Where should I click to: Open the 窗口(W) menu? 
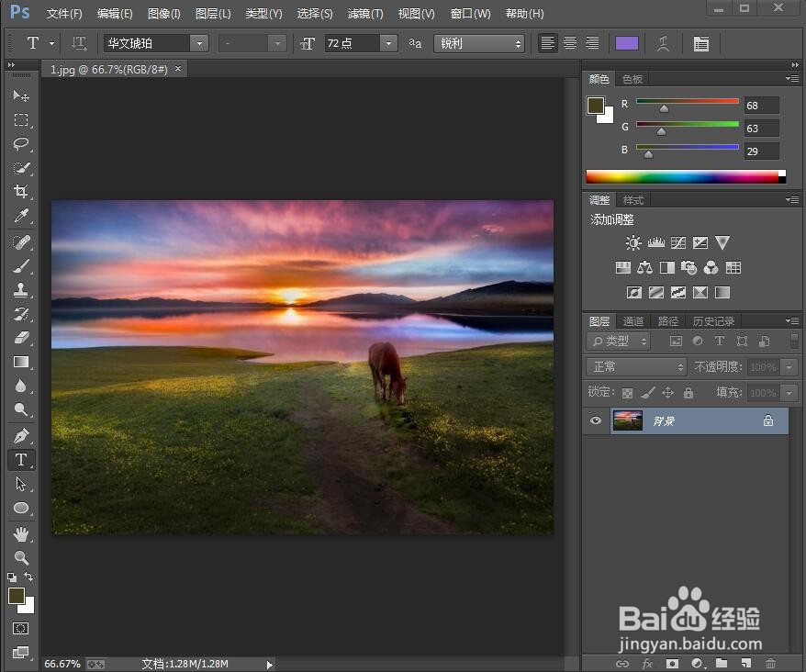[x=470, y=14]
